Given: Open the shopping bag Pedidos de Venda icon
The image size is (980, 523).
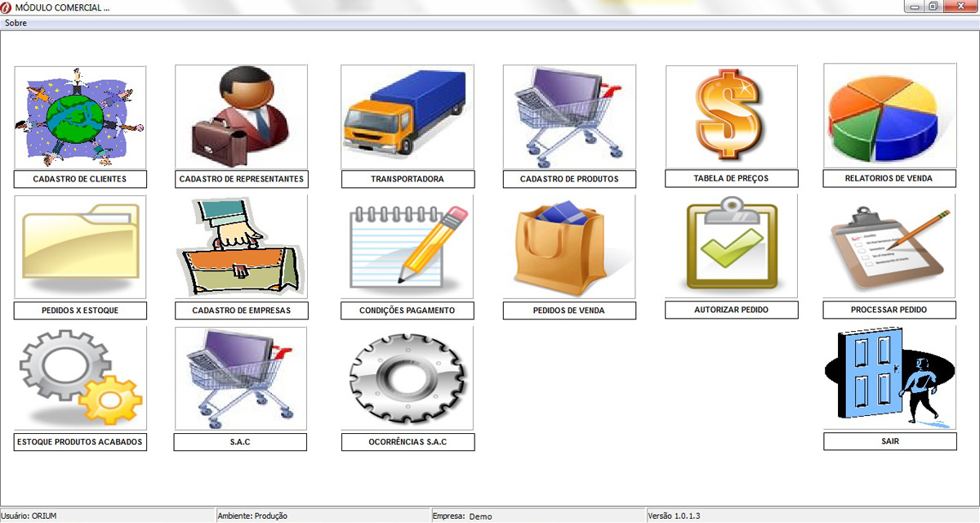Looking at the screenshot, I should pyautogui.click(x=568, y=247).
